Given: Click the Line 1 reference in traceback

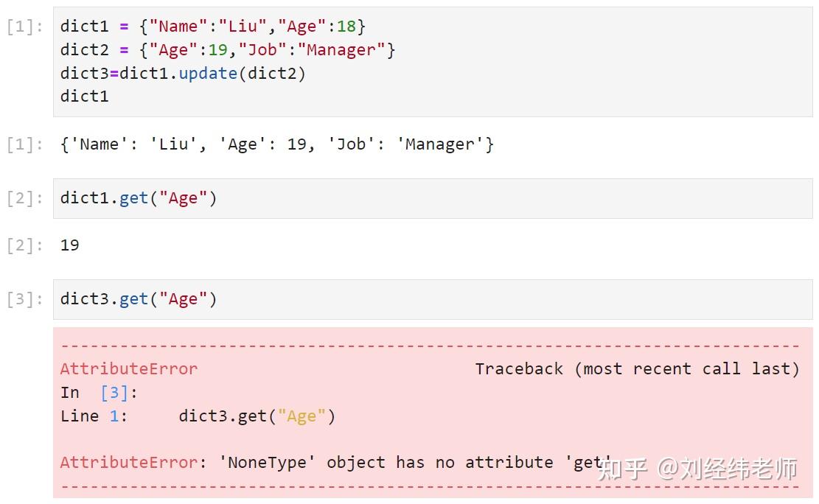Looking at the screenshot, I should (x=94, y=416).
